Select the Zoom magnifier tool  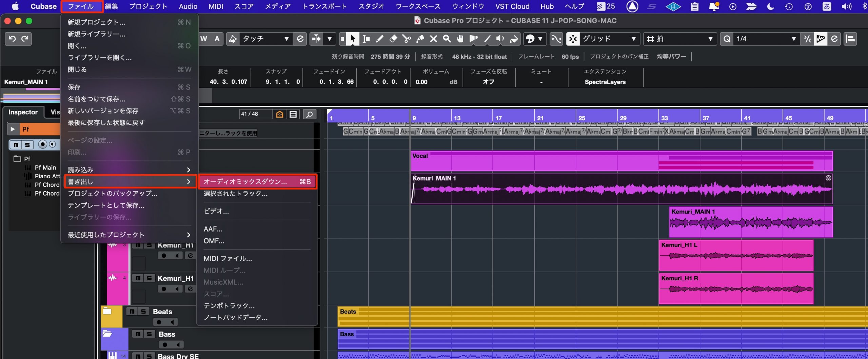[447, 39]
